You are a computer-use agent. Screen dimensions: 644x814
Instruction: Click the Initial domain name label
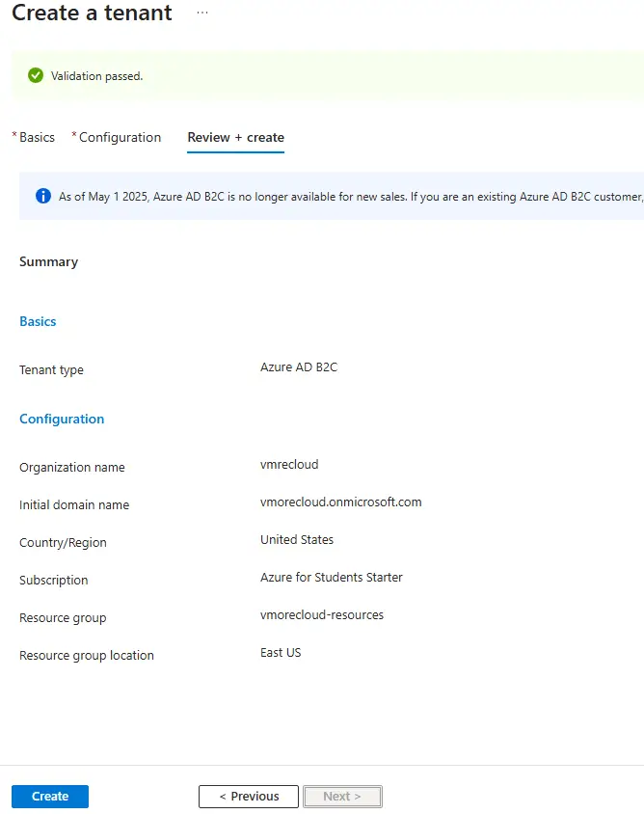pyautogui.click(x=74, y=504)
